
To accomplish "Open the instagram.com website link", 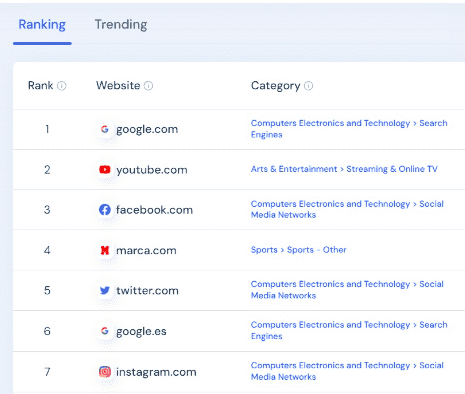I will pos(156,372).
